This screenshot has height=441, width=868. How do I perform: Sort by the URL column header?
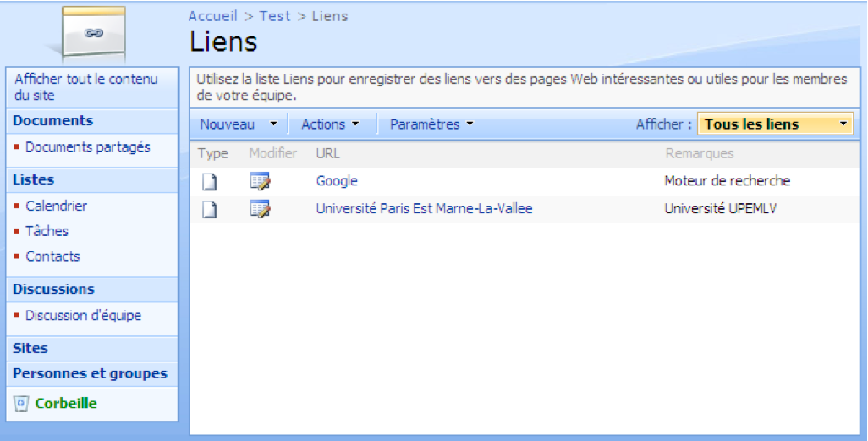(x=327, y=153)
